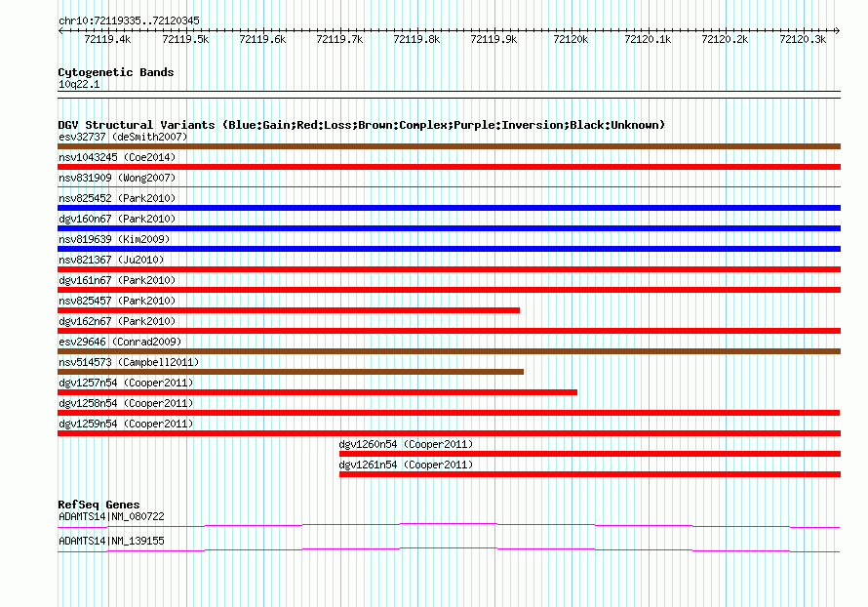Click the 72120.1k ruler tick label
The height and width of the screenshot is (607, 868).
coord(648,39)
